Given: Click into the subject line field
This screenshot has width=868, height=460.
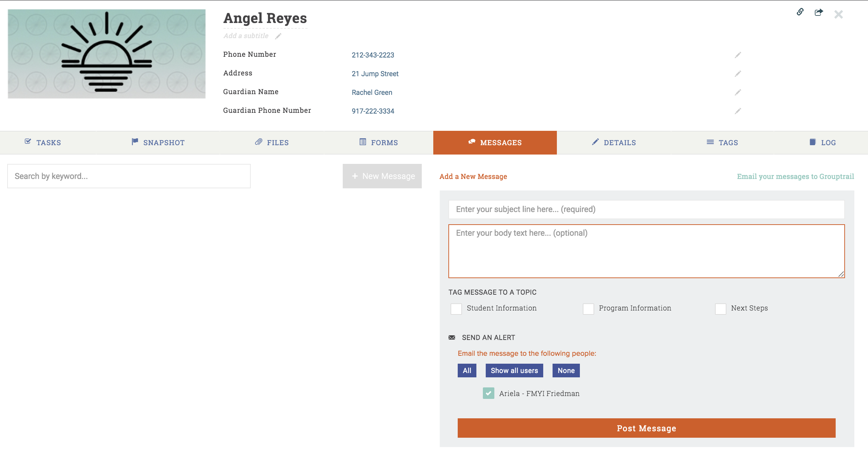Looking at the screenshot, I should coord(646,210).
